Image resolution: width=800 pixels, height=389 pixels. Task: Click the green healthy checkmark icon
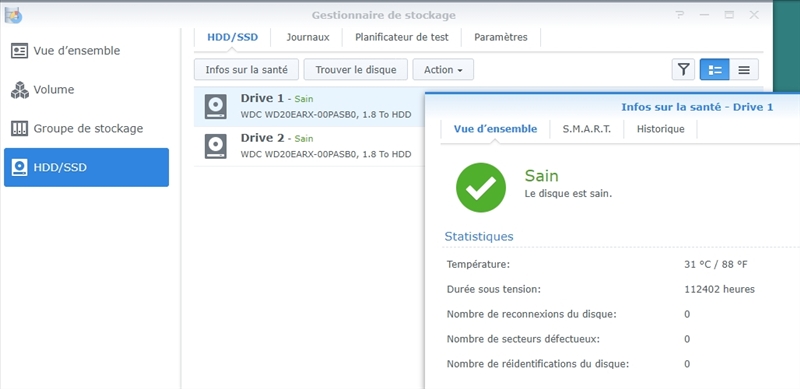click(x=481, y=188)
